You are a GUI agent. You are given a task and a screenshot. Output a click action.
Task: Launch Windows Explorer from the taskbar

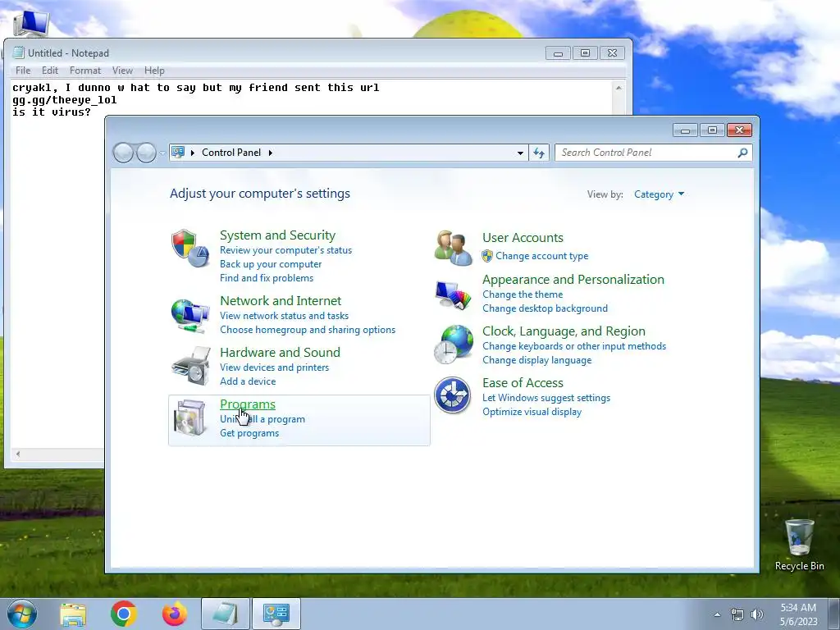point(73,614)
